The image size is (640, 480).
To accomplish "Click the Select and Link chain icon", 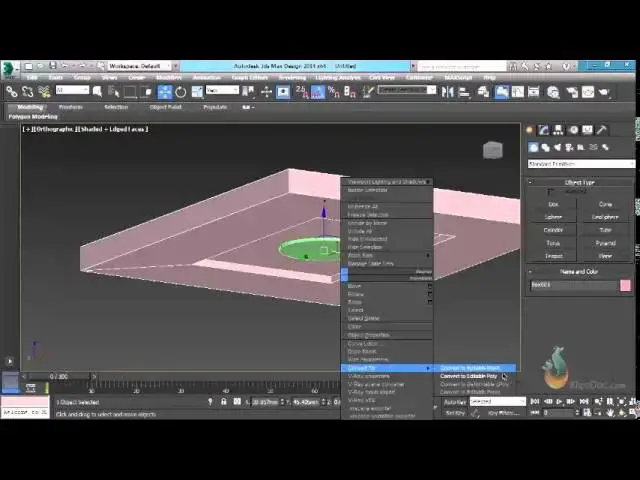I will [x=11, y=92].
